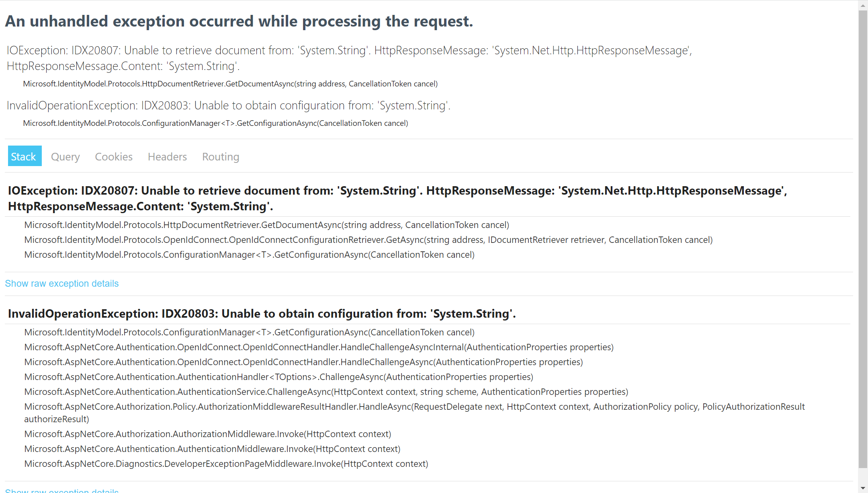
Task: Select the AuthenticationMiddleware.Invoke stack frame
Action: (212, 449)
